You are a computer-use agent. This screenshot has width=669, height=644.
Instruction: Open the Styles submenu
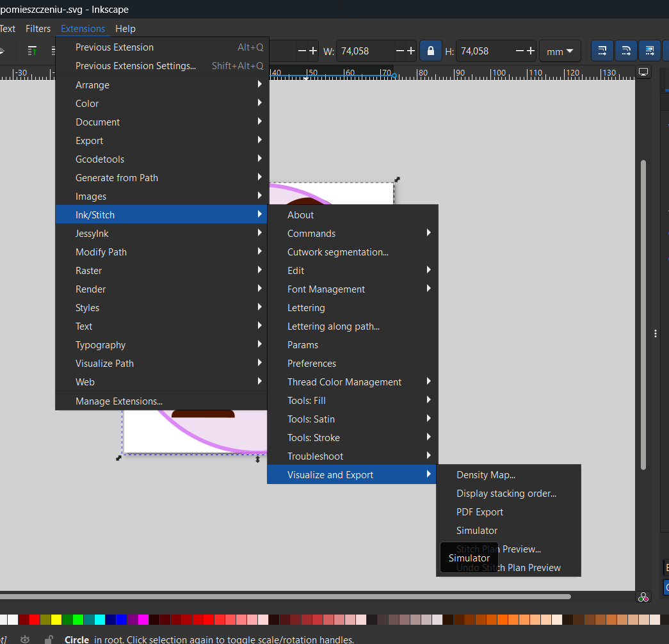[x=162, y=308]
